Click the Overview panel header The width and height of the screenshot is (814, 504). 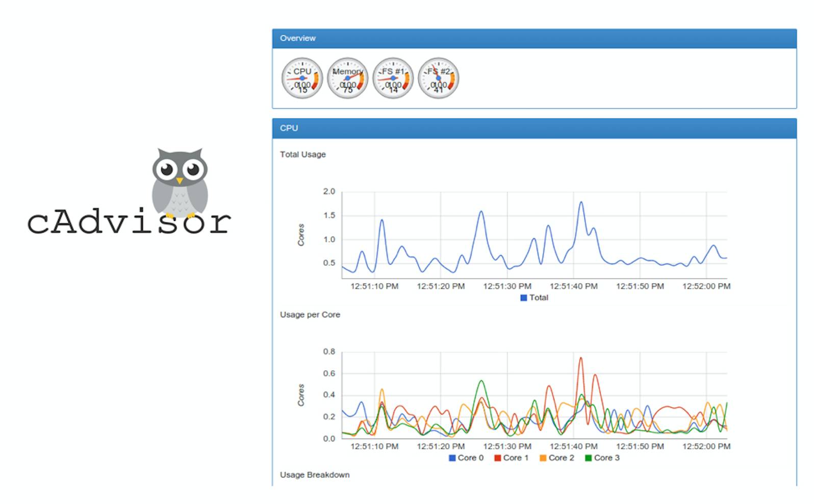click(x=535, y=38)
